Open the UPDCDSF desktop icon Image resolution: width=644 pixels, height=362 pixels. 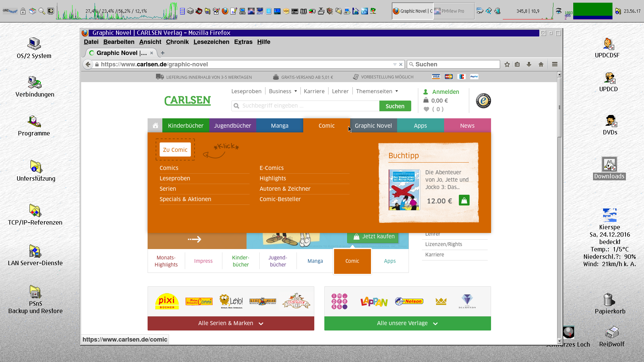coord(608,44)
